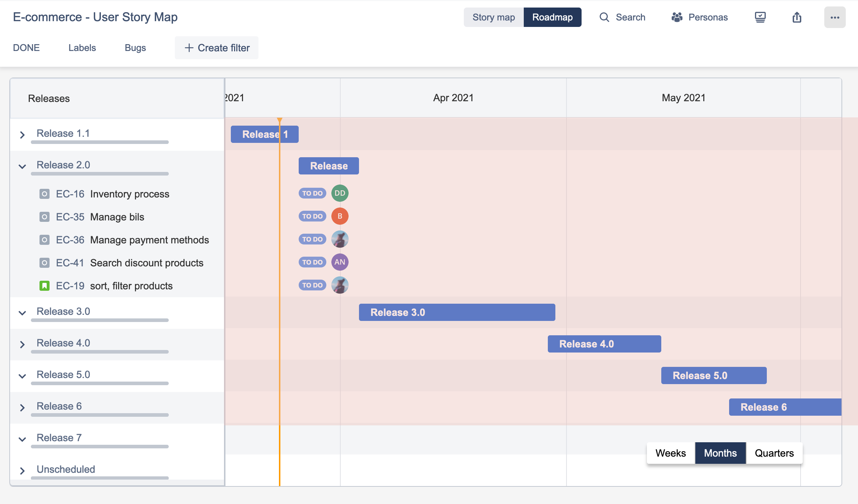
Task: Click the DD assignee avatar
Action: coord(339,193)
